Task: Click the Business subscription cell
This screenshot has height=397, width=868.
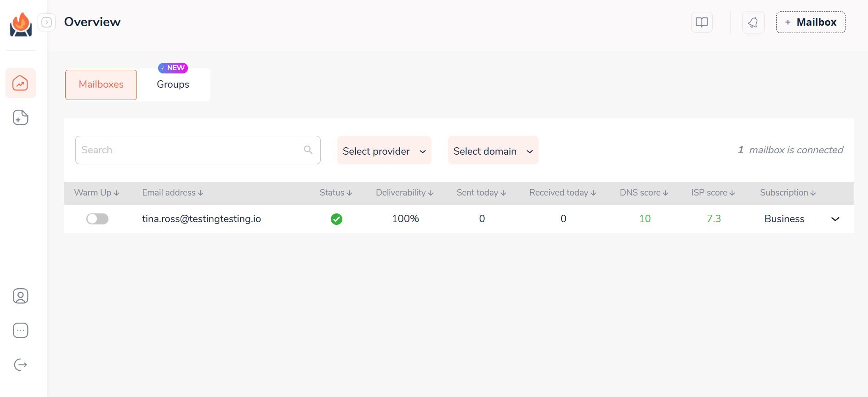Action: [784, 219]
